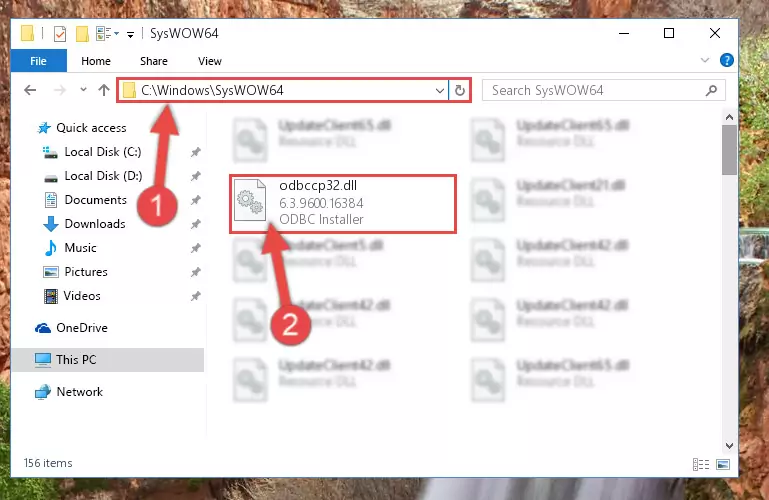This screenshot has width=769, height=500.
Task: Click the Properties checkmark quick access icon
Action: [x=60, y=34]
